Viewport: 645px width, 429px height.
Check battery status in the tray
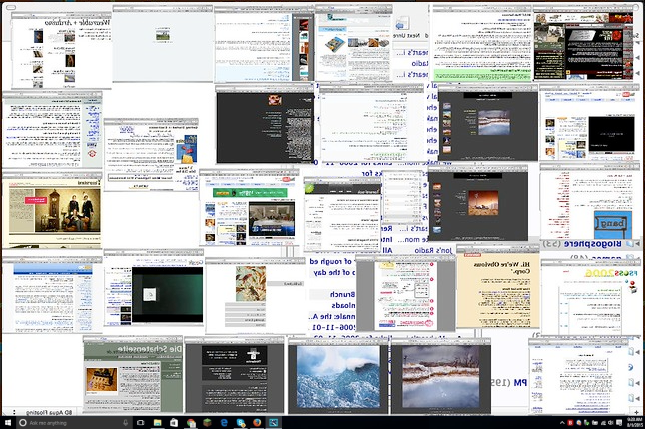tap(595, 422)
